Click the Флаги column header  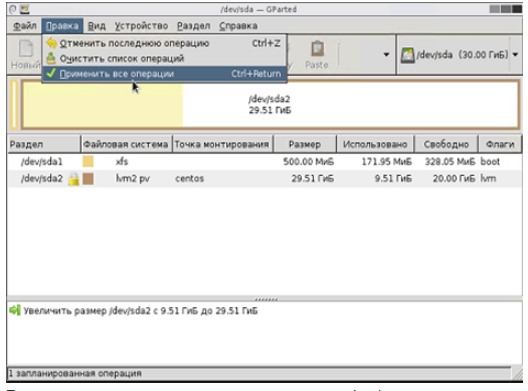(x=500, y=144)
